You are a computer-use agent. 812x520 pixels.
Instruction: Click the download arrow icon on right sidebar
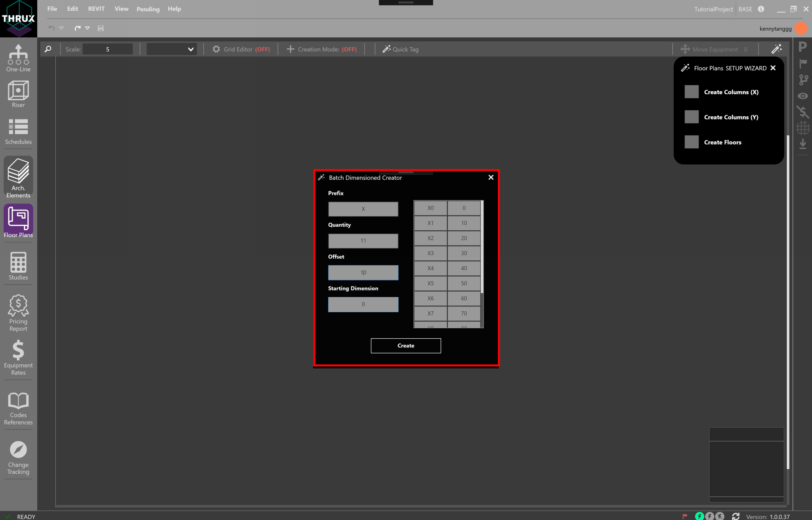(x=803, y=143)
